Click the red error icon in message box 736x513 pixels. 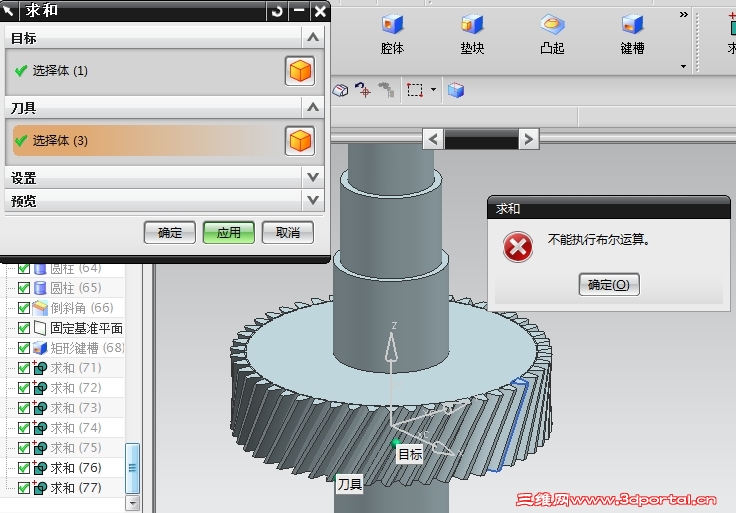pos(518,247)
